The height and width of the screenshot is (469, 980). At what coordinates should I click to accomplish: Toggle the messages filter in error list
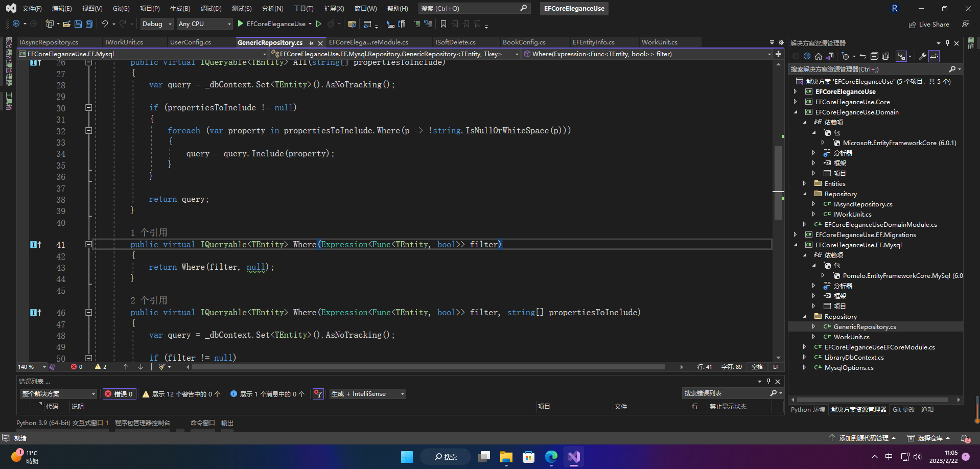point(267,394)
